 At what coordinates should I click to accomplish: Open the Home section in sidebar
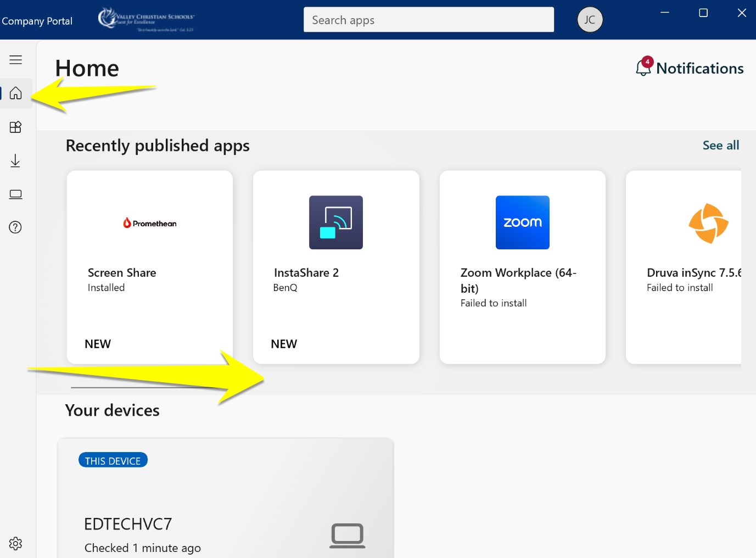click(15, 93)
